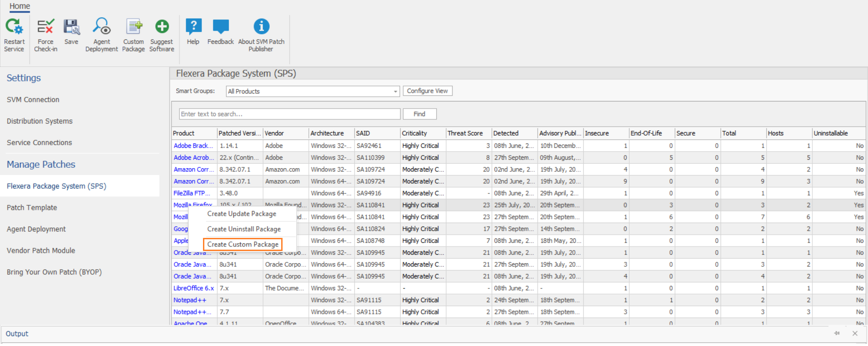Image resolution: width=868 pixels, height=346 pixels.
Task: Focus the search text field
Action: [x=289, y=114]
